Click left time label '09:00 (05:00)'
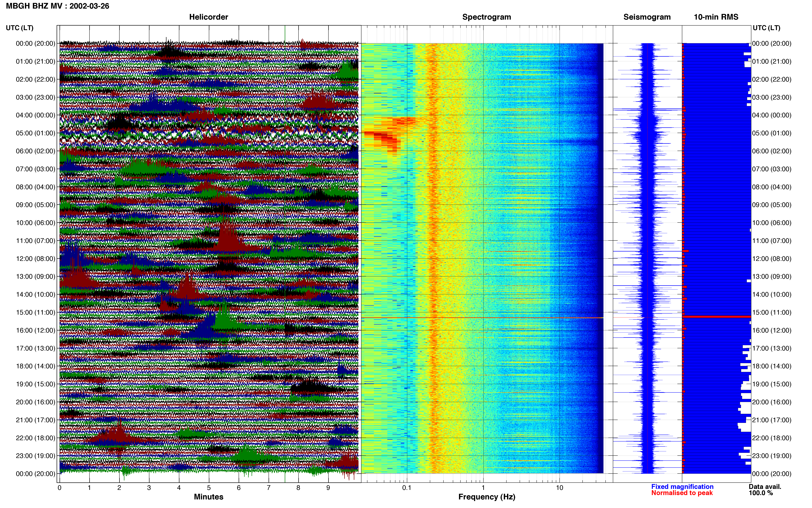The width and height of the screenshot is (812, 508). coord(36,205)
